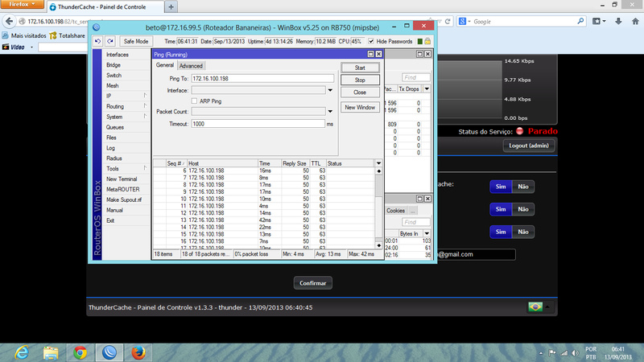The image size is (644, 362).
Task: Click the WinBox undo arrow icon
Action: pyautogui.click(x=97, y=41)
